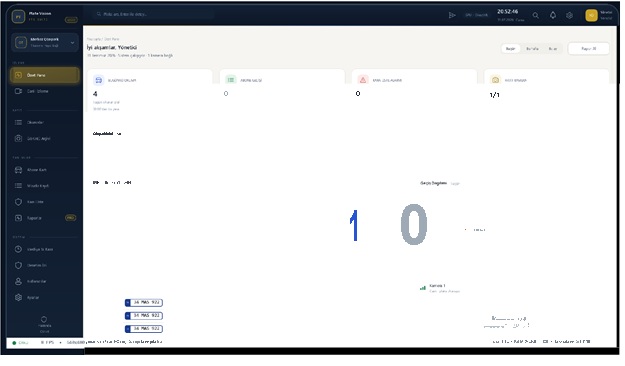The width and height of the screenshot is (625, 366).
Task: Click the Rapor button at top right
Action: tap(589, 49)
